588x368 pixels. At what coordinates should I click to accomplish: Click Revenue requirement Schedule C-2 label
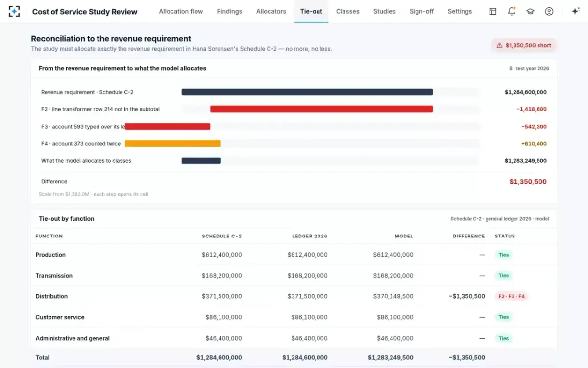point(87,92)
